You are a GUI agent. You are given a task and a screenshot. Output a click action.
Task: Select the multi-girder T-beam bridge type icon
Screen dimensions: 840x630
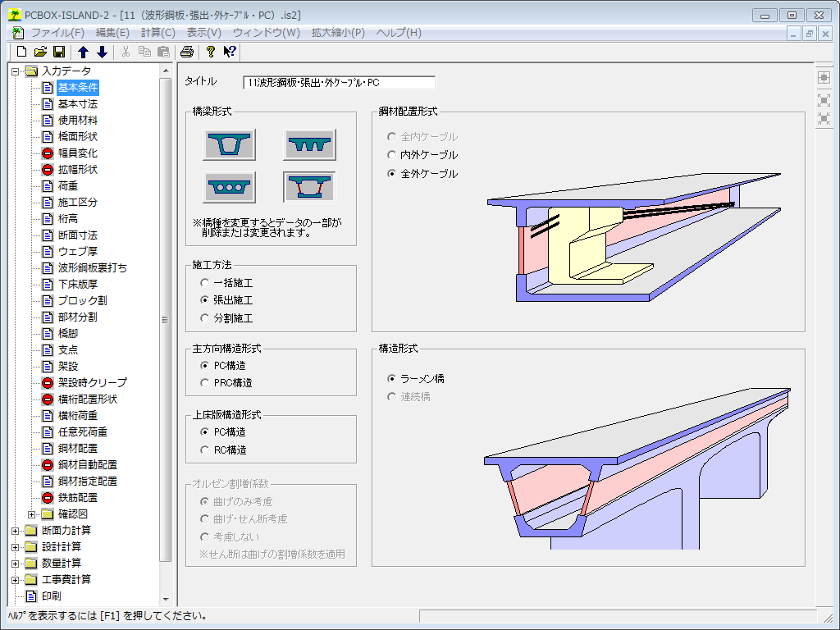[x=309, y=144]
